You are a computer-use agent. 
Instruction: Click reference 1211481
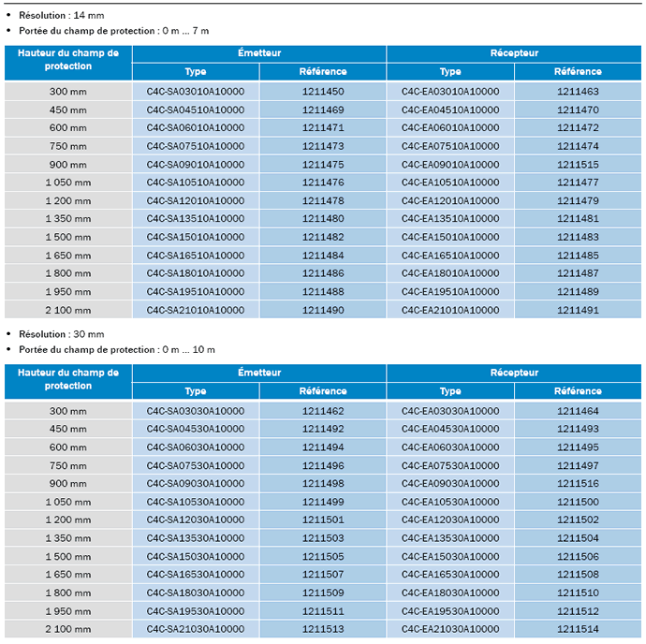click(578, 219)
